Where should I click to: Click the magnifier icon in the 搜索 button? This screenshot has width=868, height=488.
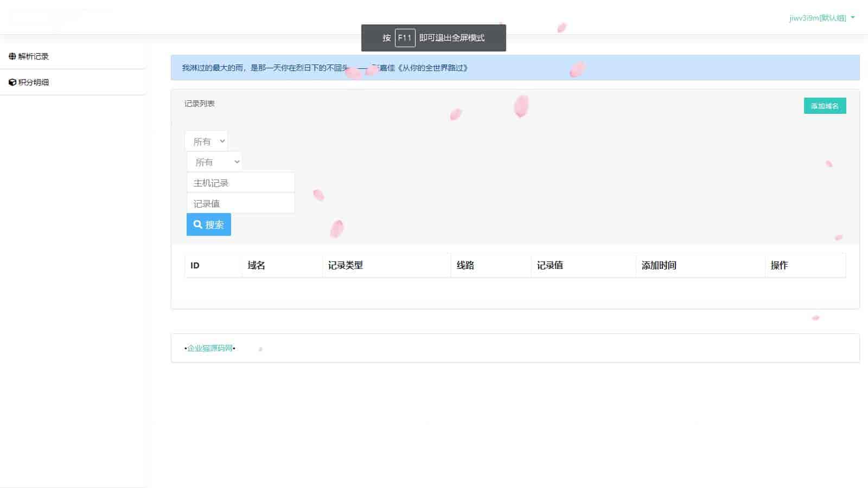point(197,224)
